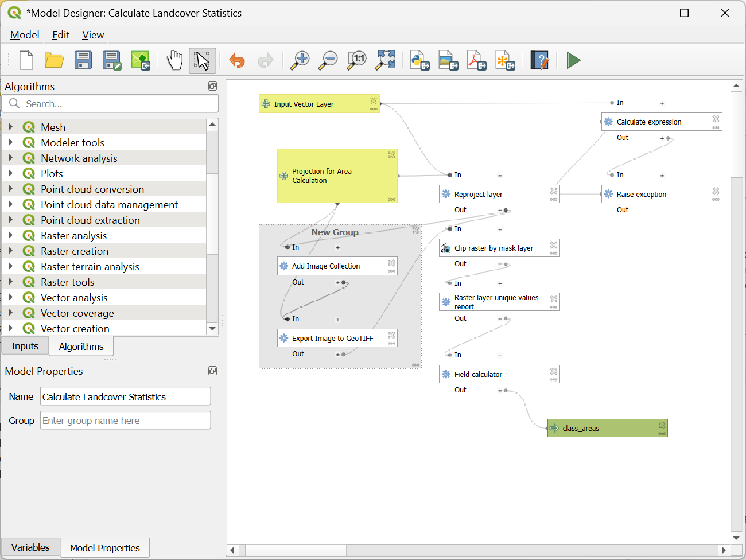Open the Edit menu
This screenshot has height=560, width=746.
61,35
